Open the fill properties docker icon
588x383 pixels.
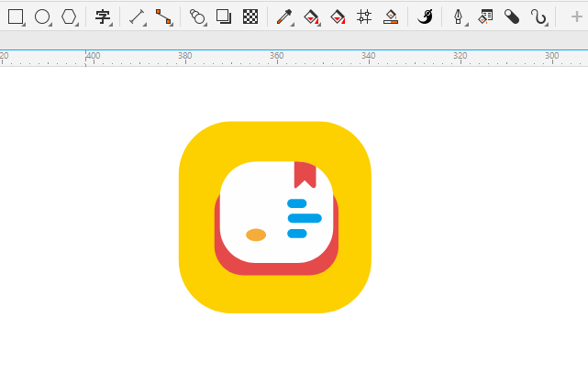485,16
